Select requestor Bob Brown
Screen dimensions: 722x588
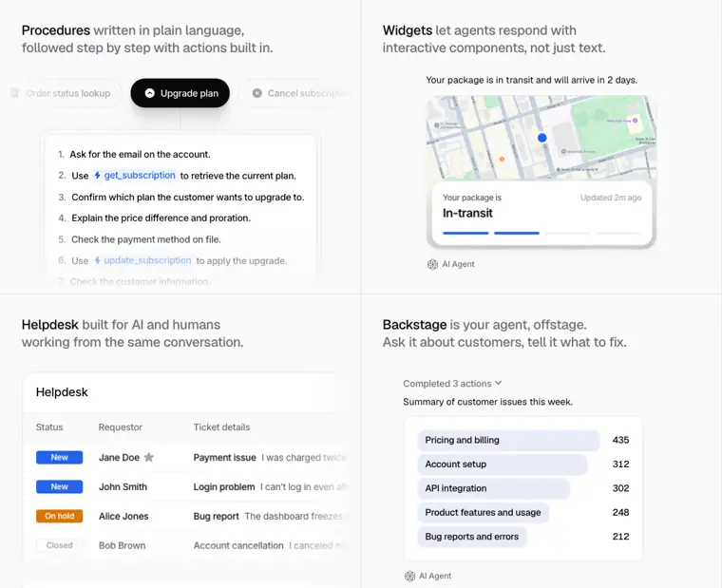pos(122,545)
